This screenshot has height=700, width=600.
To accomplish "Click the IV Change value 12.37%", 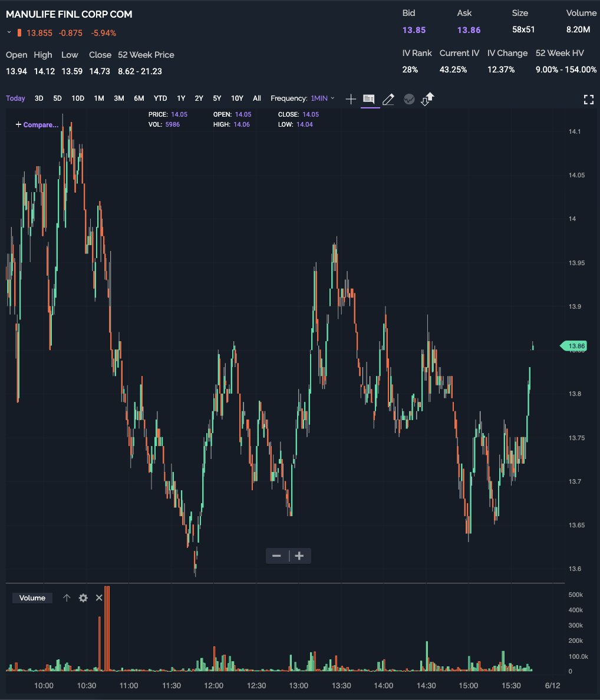I will coord(501,69).
